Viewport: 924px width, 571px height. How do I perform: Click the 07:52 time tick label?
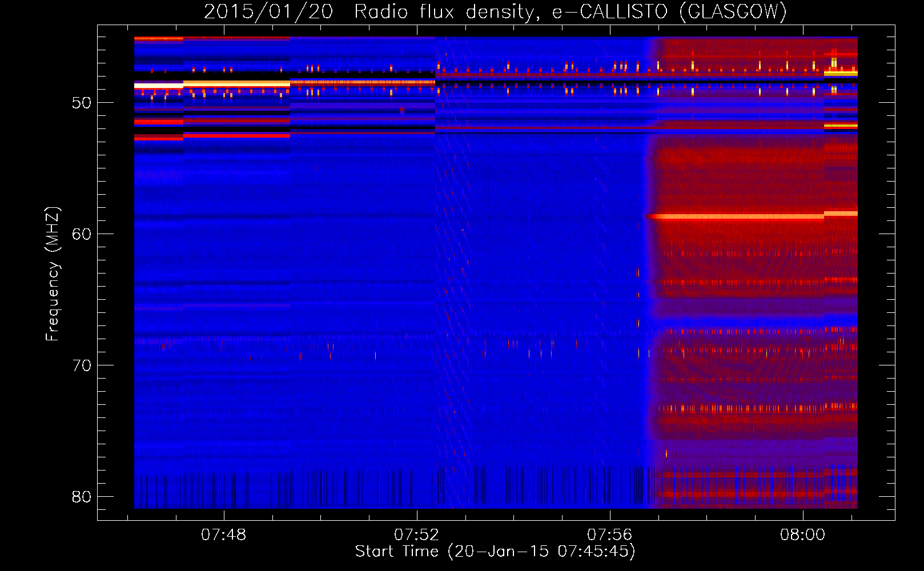click(x=417, y=534)
